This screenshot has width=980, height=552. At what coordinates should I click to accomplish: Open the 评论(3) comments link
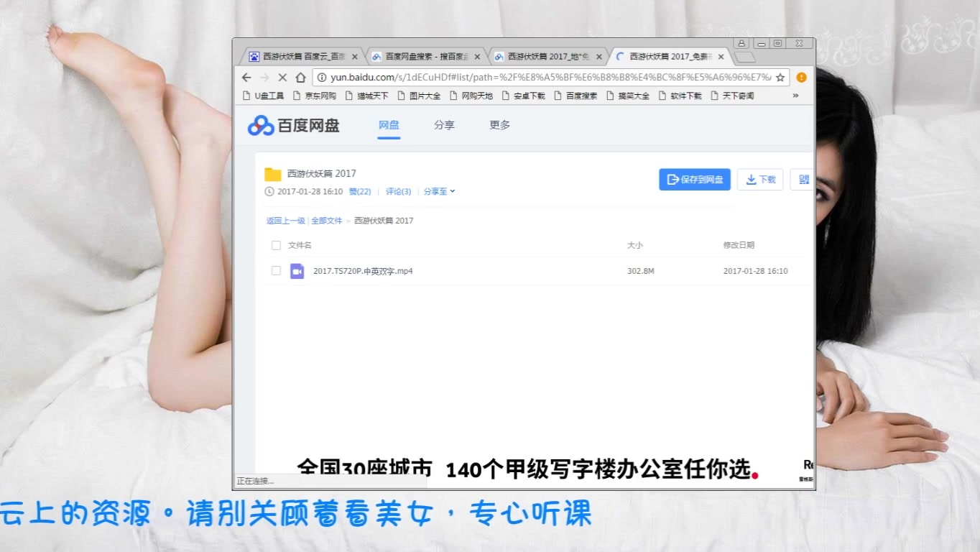pyautogui.click(x=398, y=192)
